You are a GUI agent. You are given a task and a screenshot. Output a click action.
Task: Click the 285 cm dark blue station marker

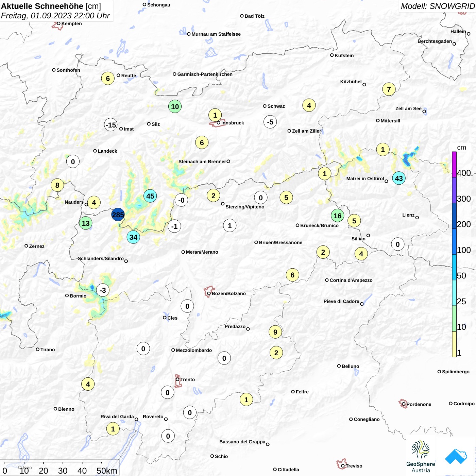click(x=118, y=215)
